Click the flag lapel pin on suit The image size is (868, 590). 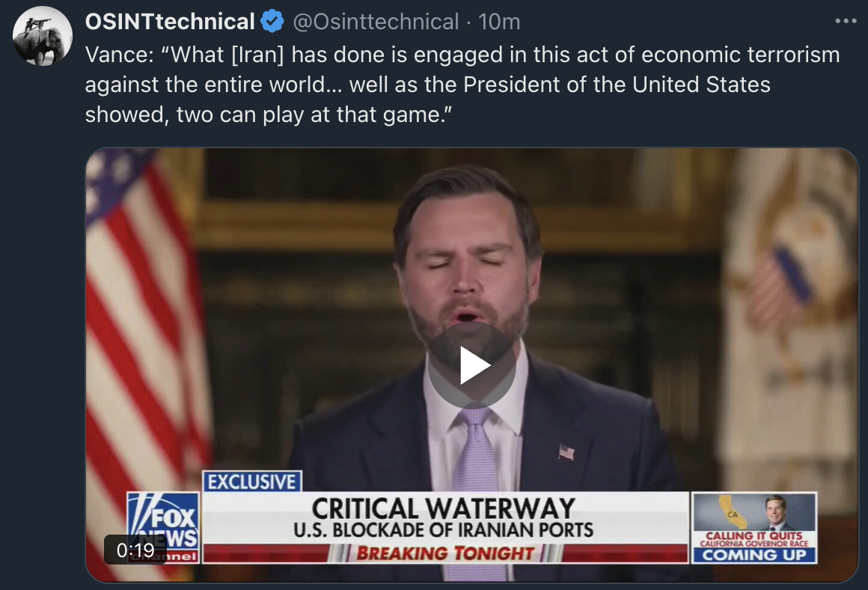tap(566, 453)
